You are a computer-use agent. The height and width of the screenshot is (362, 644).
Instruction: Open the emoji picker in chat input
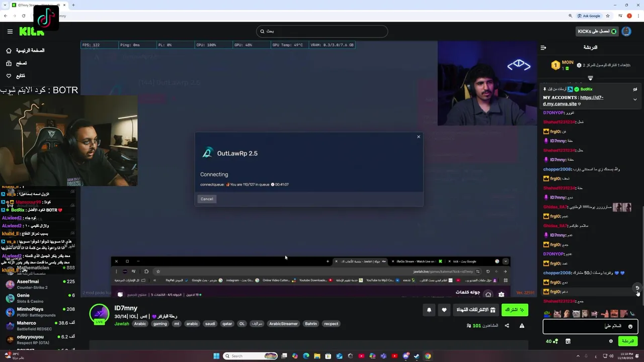(630, 326)
